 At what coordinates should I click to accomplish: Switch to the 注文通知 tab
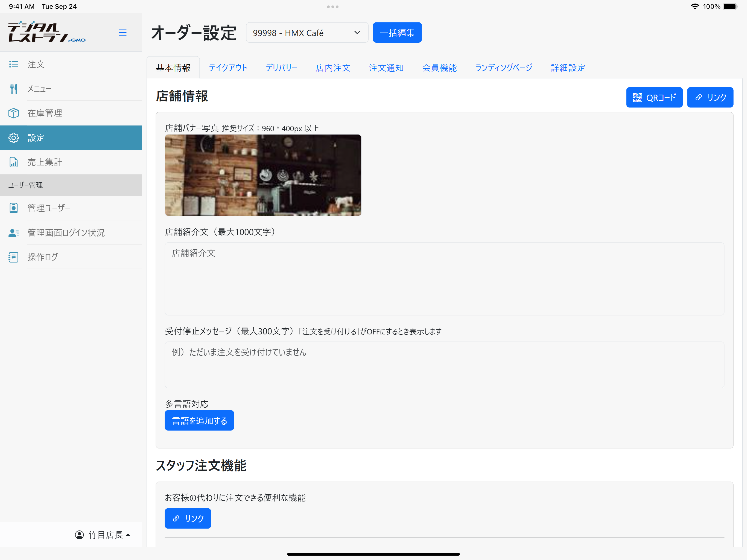386,68
